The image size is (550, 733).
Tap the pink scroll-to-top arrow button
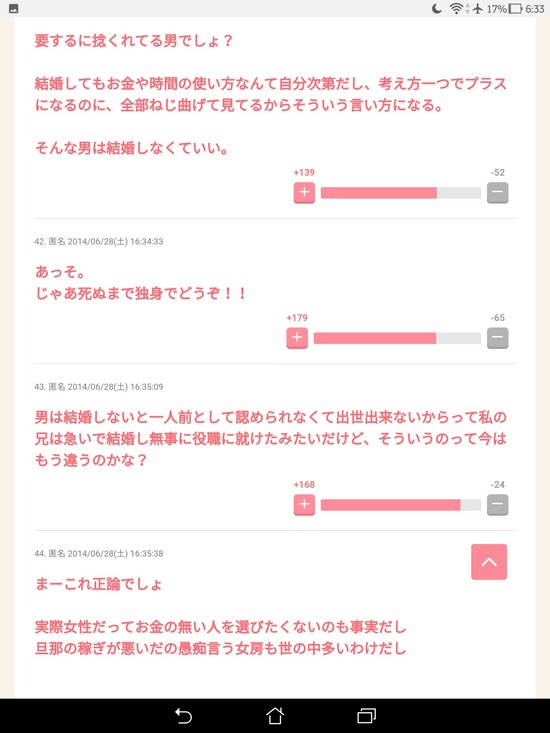pos(489,562)
